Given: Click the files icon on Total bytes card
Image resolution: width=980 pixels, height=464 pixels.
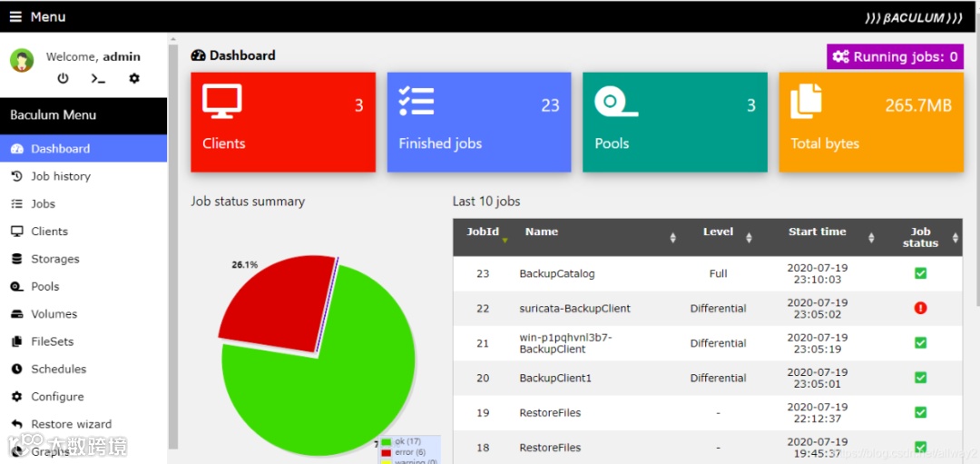Looking at the screenshot, I should coord(807,101).
